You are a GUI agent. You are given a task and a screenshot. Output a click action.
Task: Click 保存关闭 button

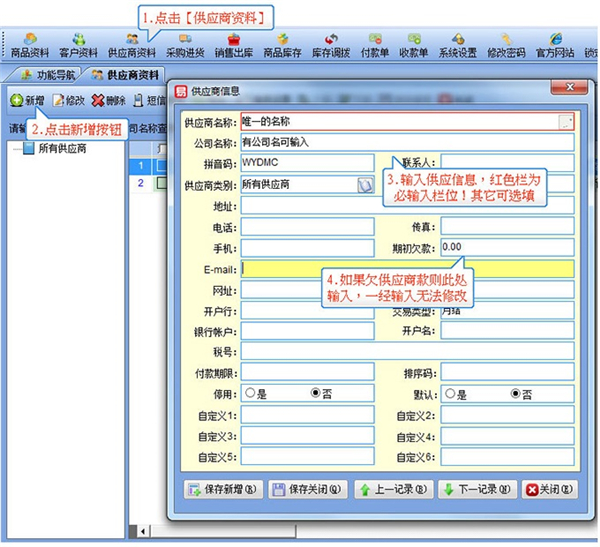(308, 489)
